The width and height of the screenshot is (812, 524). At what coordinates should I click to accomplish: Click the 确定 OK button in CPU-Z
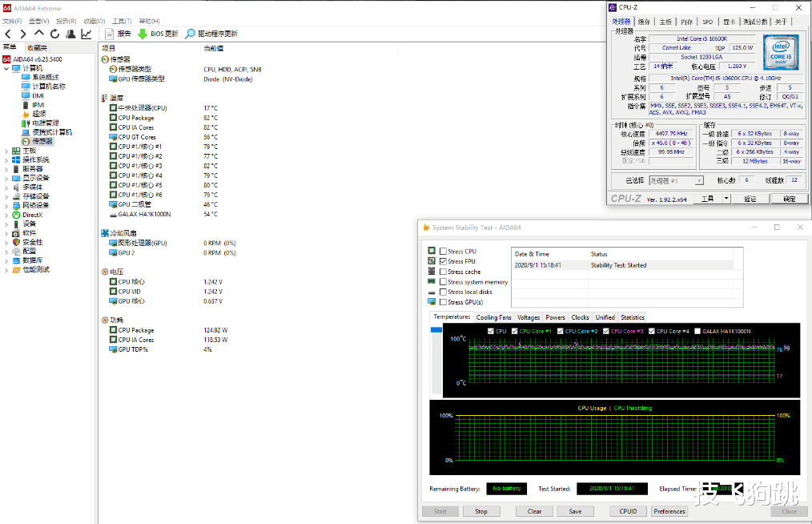[790, 199]
